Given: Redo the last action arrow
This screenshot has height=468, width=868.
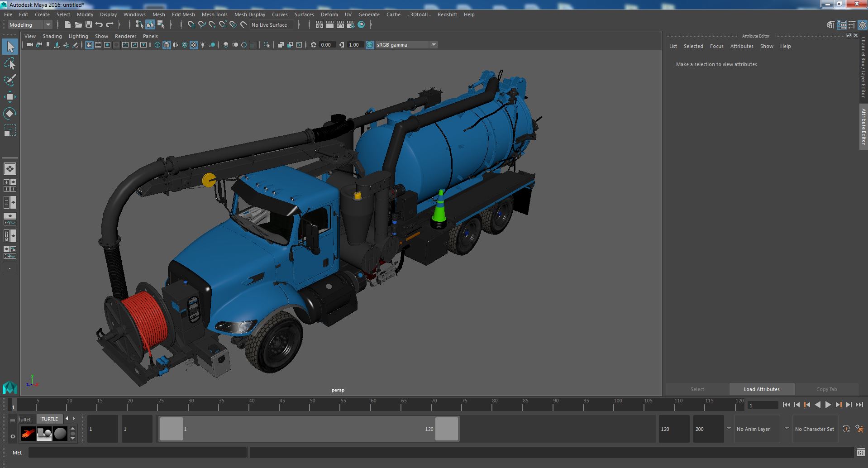Looking at the screenshot, I should tap(110, 25).
